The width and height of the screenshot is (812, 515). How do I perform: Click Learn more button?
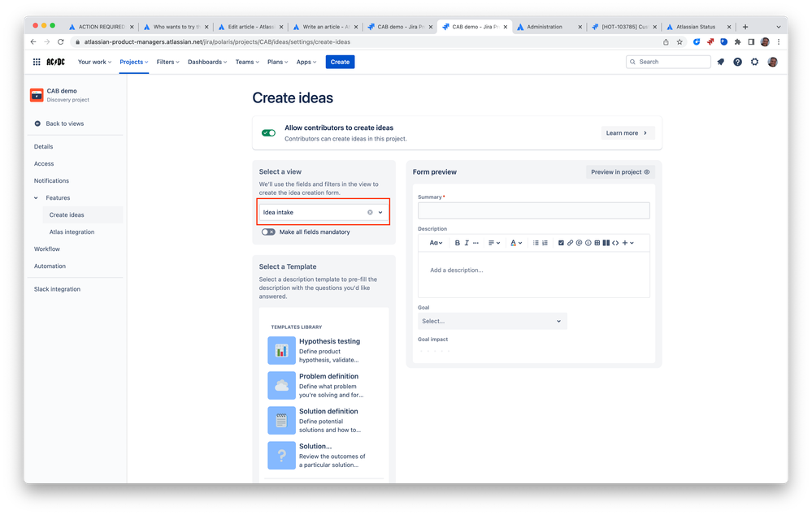click(627, 133)
